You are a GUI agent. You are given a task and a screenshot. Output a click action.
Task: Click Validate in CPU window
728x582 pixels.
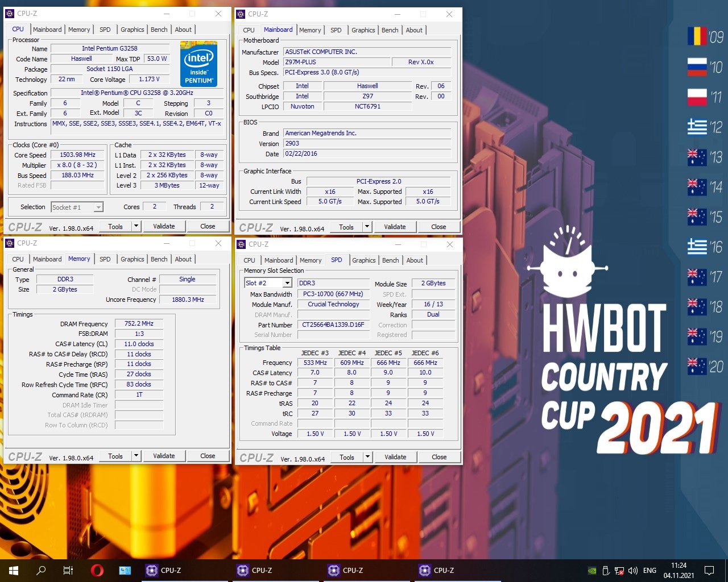(164, 226)
